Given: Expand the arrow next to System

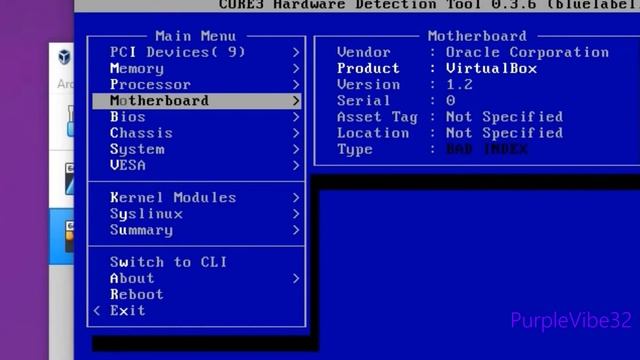Looking at the screenshot, I should tap(296, 149).
